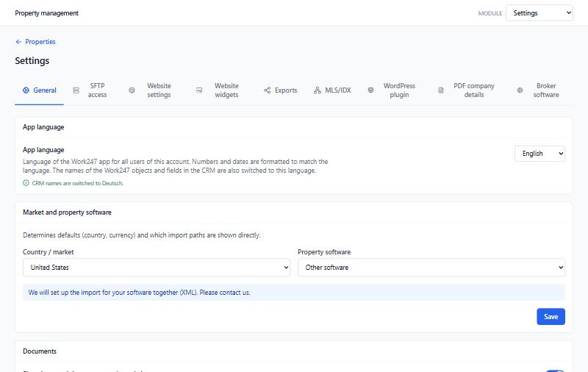Click the MLS/IDX network icon

coord(318,90)
